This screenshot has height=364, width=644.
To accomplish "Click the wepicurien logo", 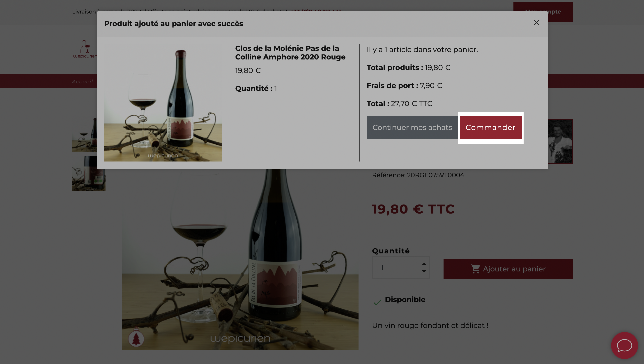I will point(85,49).
